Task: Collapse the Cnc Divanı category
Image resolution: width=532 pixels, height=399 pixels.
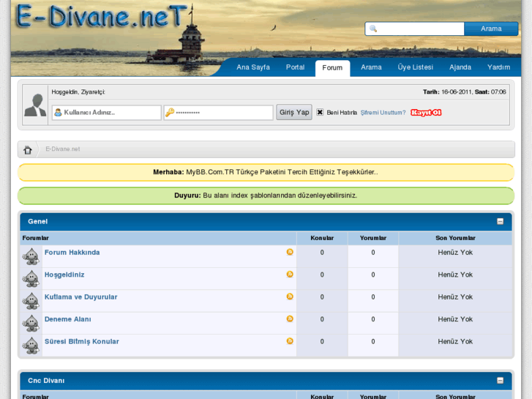Action: pyautogui.click(x=500, y=380)
